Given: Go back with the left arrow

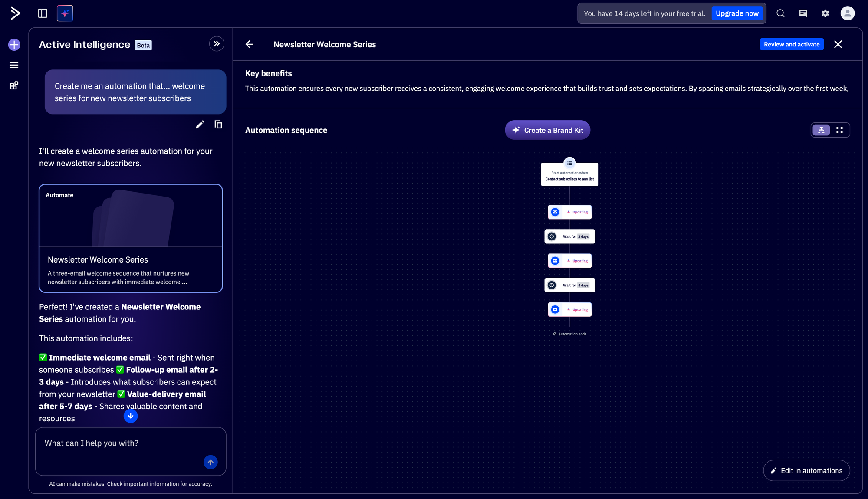Looking at the screenshot, I should [250, 44].
